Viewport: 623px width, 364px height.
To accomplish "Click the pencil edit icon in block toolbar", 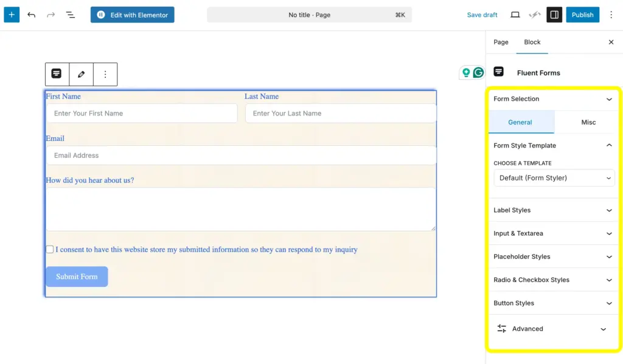I will (x=81, y=74).
